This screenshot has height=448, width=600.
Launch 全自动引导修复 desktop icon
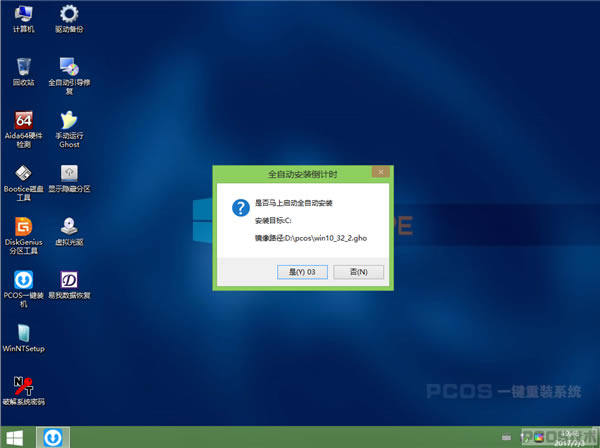[x=69, y=76]
